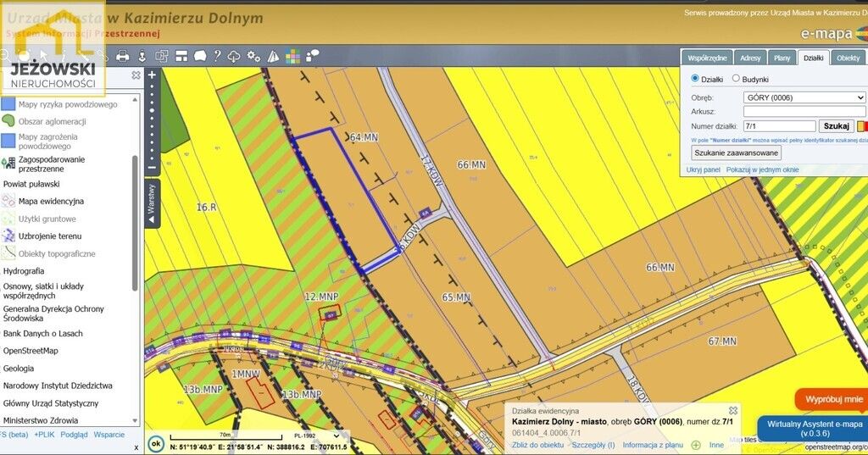Toggle Obiekty topograficzne layer icon
Viewport: 868px width, 455px height.
tap(8, 253)
